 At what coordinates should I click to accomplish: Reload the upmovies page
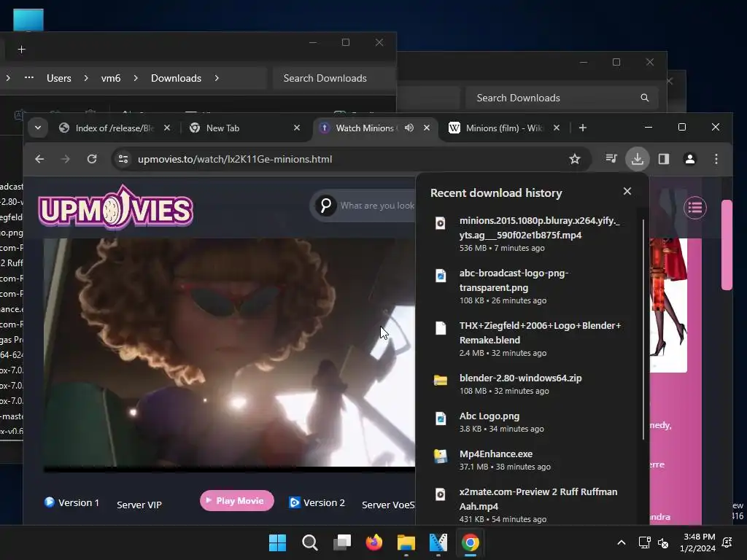pyautogui.click(x=92, y=159)
